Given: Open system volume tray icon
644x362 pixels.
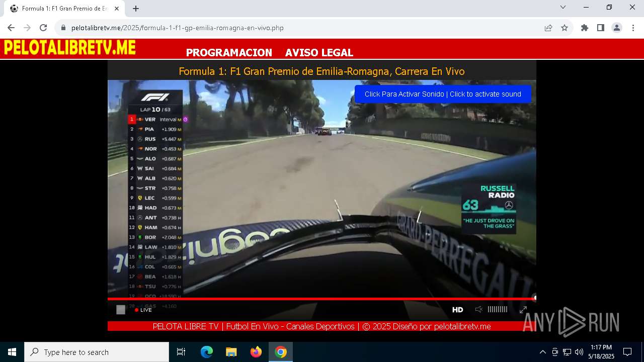Looking at the screenshot, I should pos(579,352).
